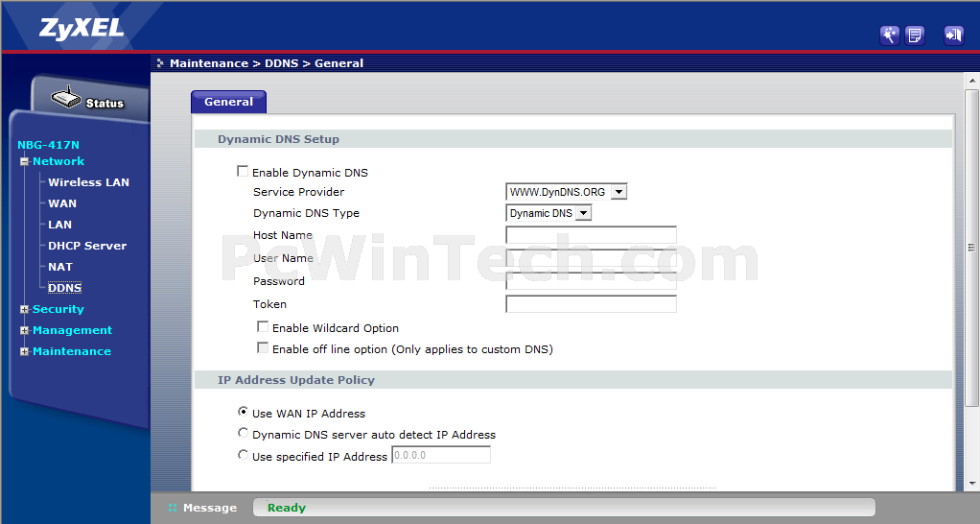Click scrollbar down arrow
The height and width of the screenshot is (524, 980).
click(x=972, y=484)
